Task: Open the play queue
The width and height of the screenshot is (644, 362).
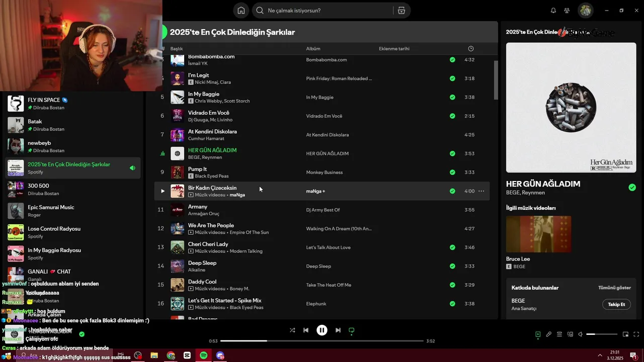Action: (559, 334)
